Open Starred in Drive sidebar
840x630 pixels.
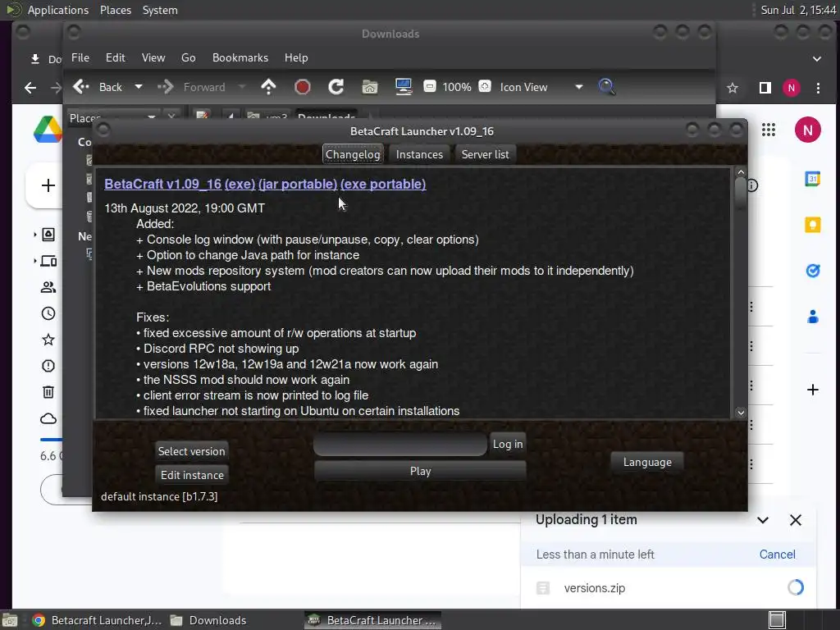click(x=48, y=340)
